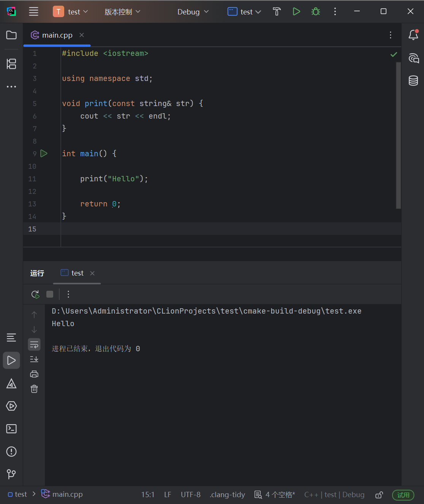Viewport: 424px width, 504px height.
Task: Start debugging with the bug icon
Action: pyautogui.click(x=315, y=12)
